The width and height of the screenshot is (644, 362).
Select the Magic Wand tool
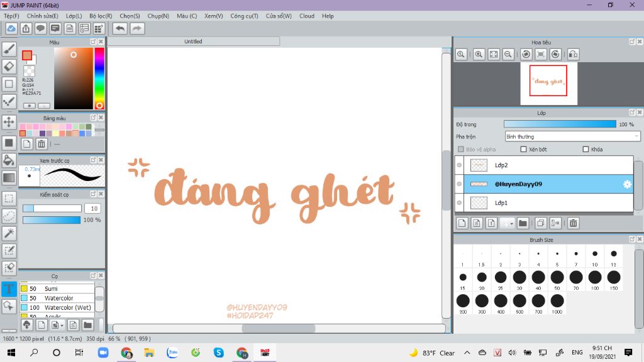(x=9, y=233)
